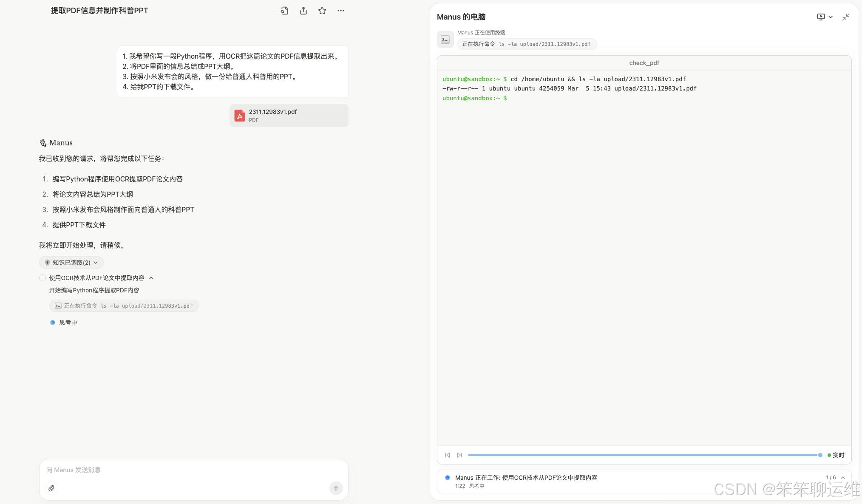
Task: Toggle the OCR extraction task status circle
Action: tap(43, 278)
